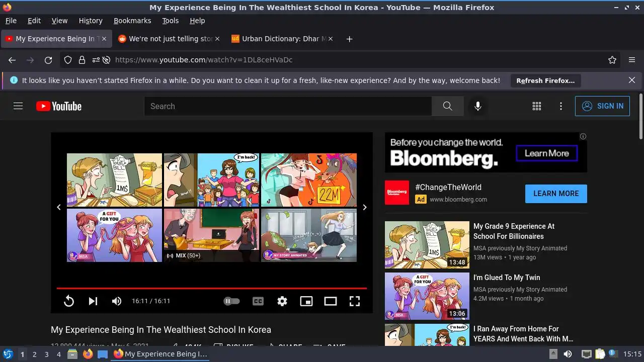Image resolution: width=644 pixels, height=362 pixels.
Task: Click the Refresh Firefox… button
Action: click(x=545, y=80)
